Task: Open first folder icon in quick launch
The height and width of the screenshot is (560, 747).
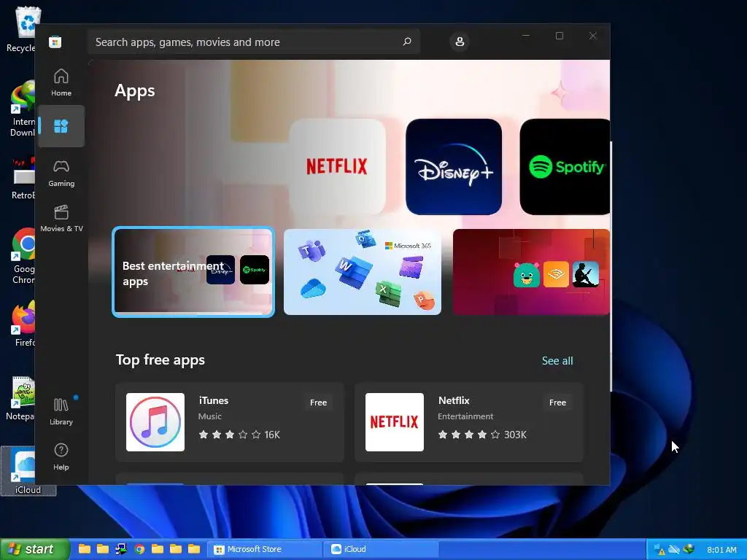Action: [85, 549]
